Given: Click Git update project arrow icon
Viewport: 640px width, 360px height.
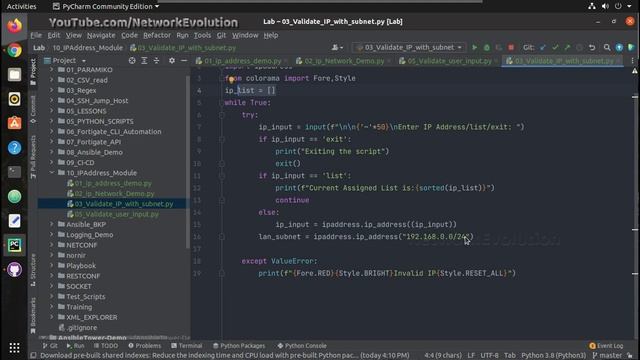Looking at the screenshot, I should click(x=543, y=48).
